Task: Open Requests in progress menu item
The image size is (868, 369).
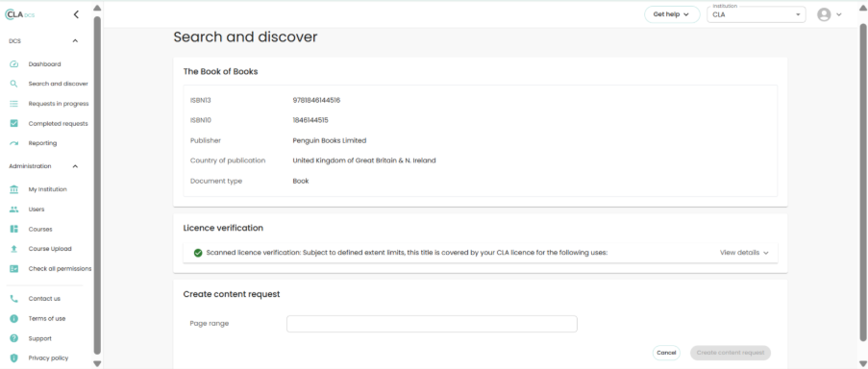Action: click(x=58, y=104)
